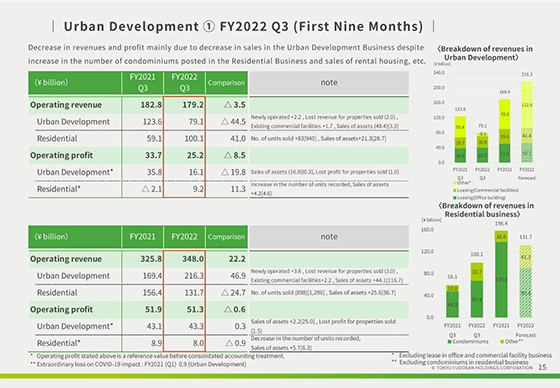Select the '22.2' comparison value

click(x=237, y=259)
